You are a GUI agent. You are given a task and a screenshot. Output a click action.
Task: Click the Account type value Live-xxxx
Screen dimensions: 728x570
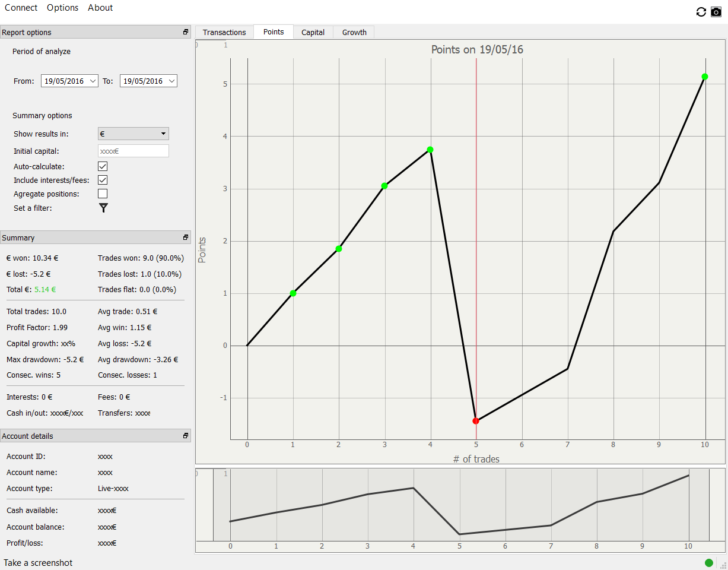click(x=113, y=489)
